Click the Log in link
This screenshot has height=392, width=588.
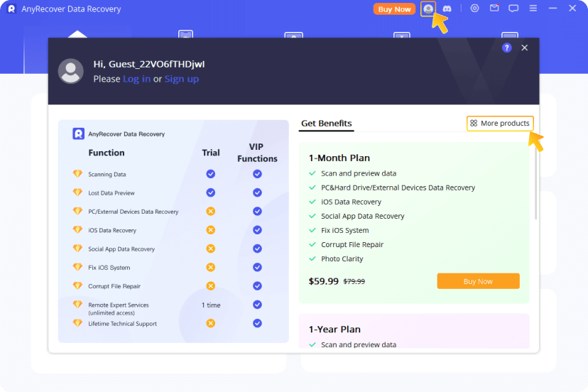tap(136, 79)
